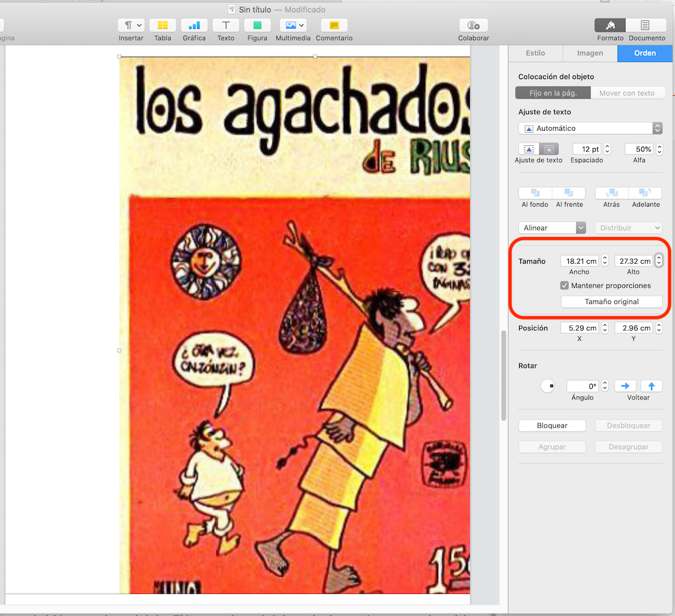
Task: Adjust the Ancho width stepper
Action: click(x=605, y=261)
